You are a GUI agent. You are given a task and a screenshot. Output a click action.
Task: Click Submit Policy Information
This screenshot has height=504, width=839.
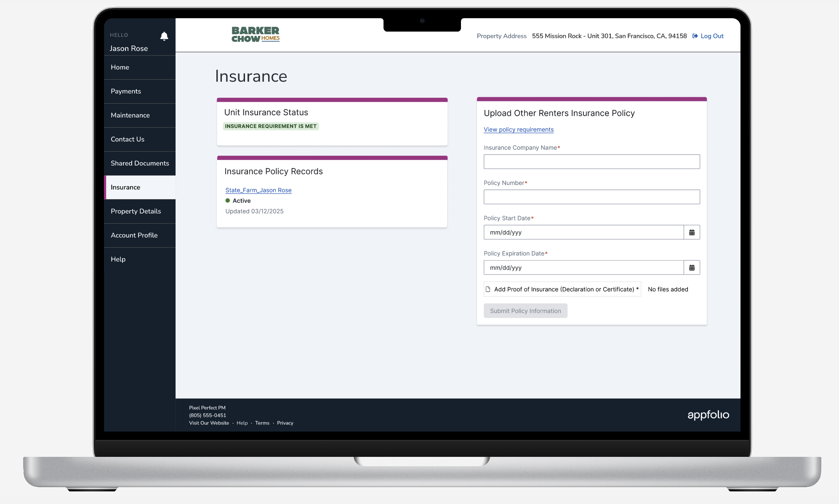click(525, 310)
